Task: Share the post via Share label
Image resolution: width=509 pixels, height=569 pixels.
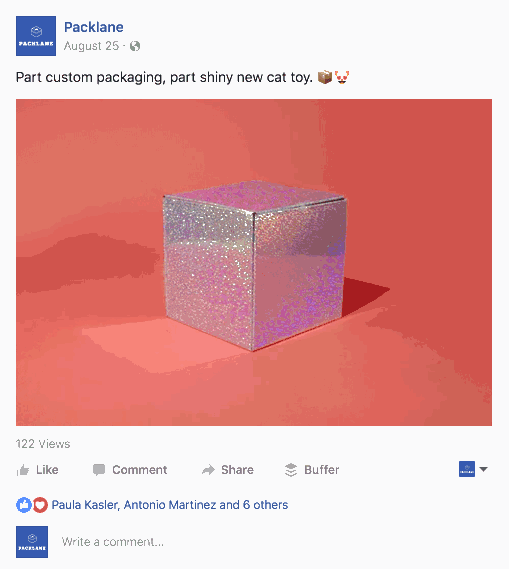Action: tap(238, 470)
